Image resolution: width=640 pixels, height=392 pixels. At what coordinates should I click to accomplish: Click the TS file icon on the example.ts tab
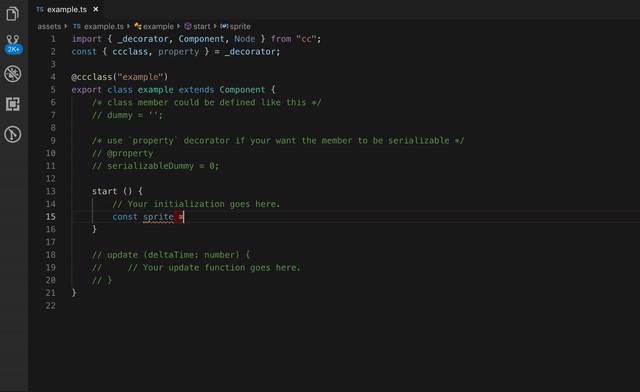tap(40, 9)
